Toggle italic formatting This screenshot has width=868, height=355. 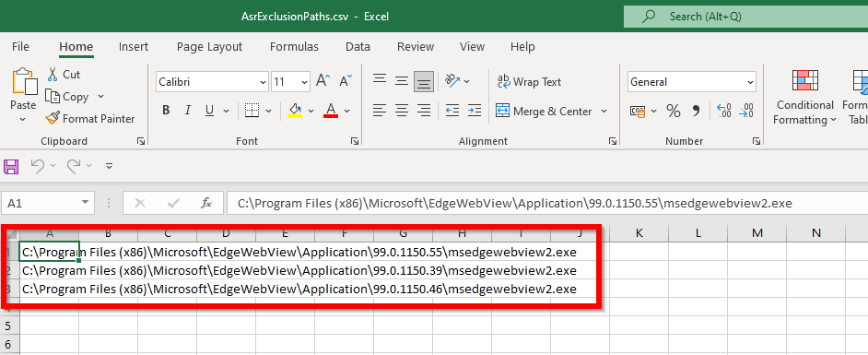coord(188,111)
